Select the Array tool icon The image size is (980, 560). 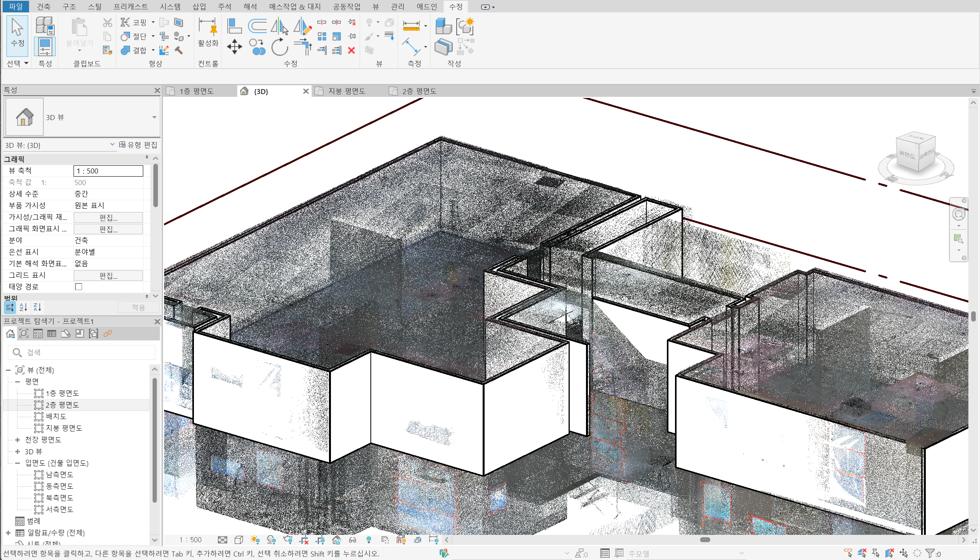tap(322, 36)
